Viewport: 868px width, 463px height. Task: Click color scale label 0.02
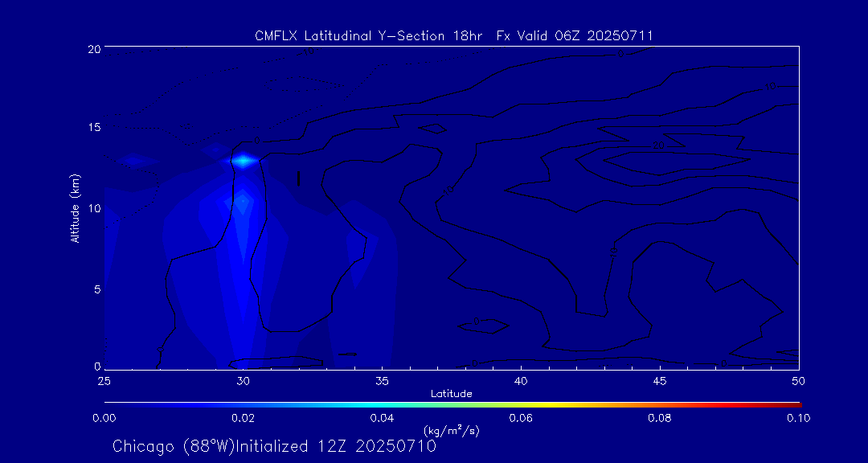tap(243, 418)
